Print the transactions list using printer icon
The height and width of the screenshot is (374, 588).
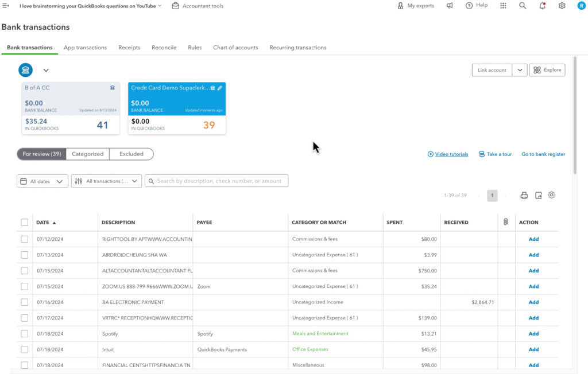coord(524,195)
